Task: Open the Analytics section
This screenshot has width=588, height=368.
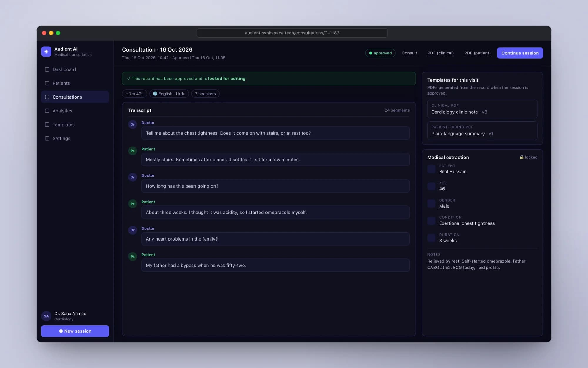Action: tap(75, 111)
